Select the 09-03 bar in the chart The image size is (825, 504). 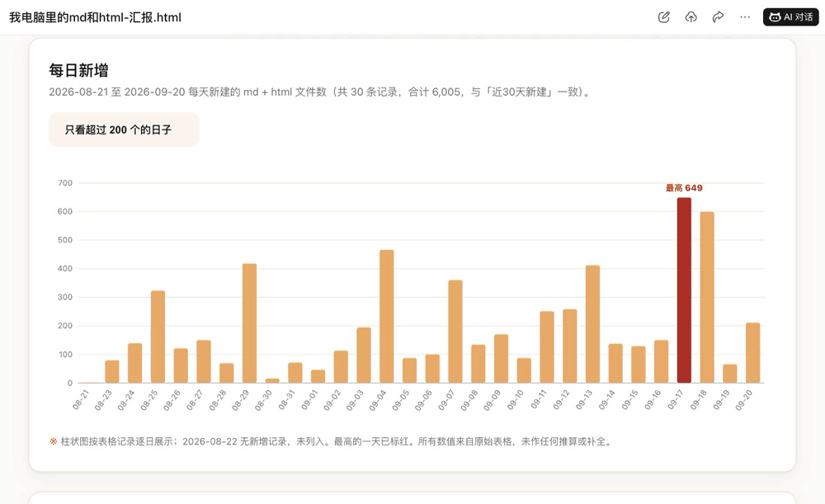point(364,356)
